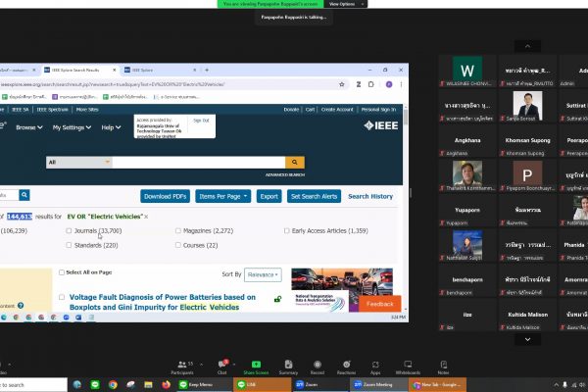Screen dimensions: 588x392
Task: Open the green LINE app taskbar icon
Action: (95, 384)
